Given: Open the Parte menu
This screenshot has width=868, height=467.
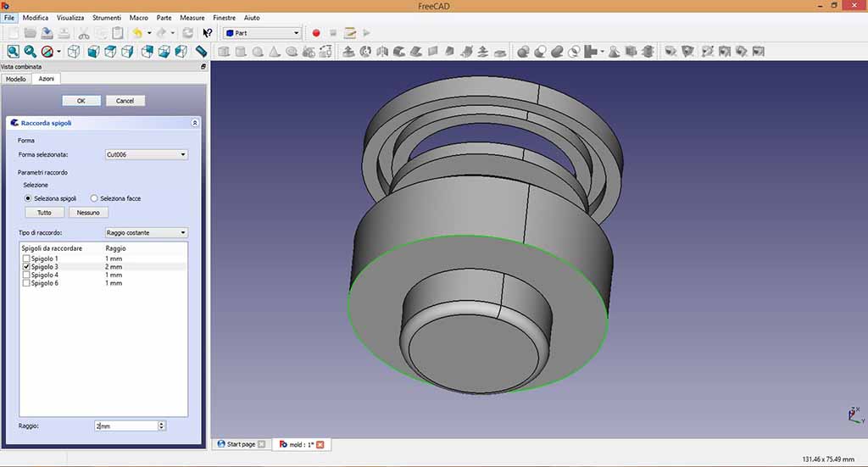Looking at the screenshot, I should [164, 18].
